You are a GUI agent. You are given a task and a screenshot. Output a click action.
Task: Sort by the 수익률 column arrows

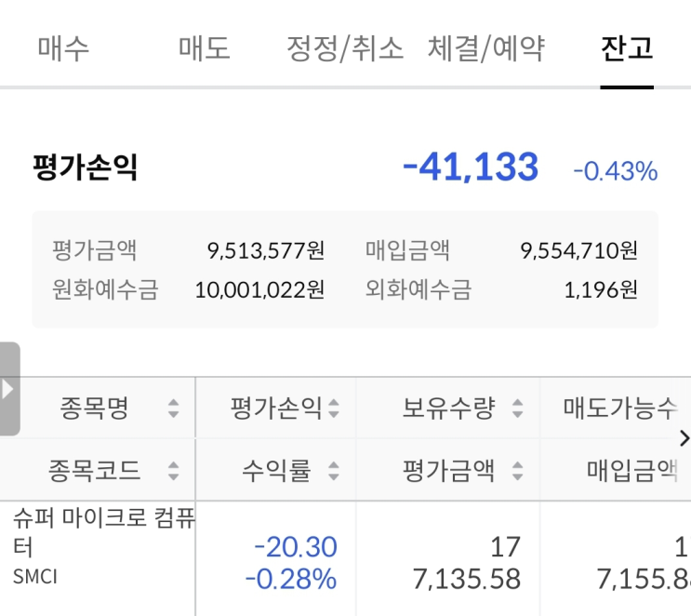click(x=334, y=470)
